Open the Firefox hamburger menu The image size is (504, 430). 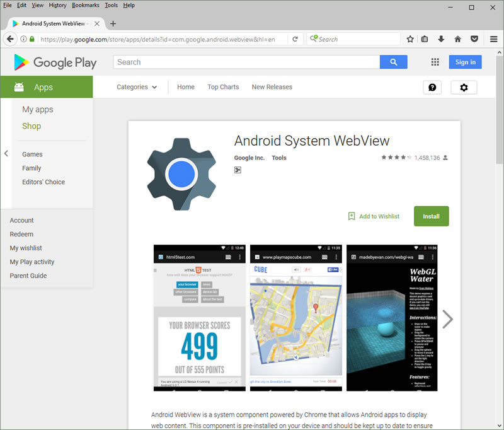tap(494, 39)
